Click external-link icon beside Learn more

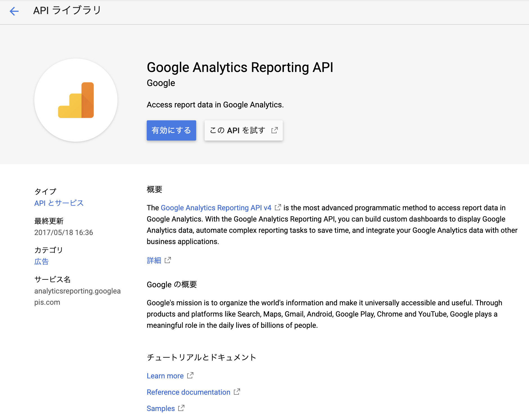point(190,376)
